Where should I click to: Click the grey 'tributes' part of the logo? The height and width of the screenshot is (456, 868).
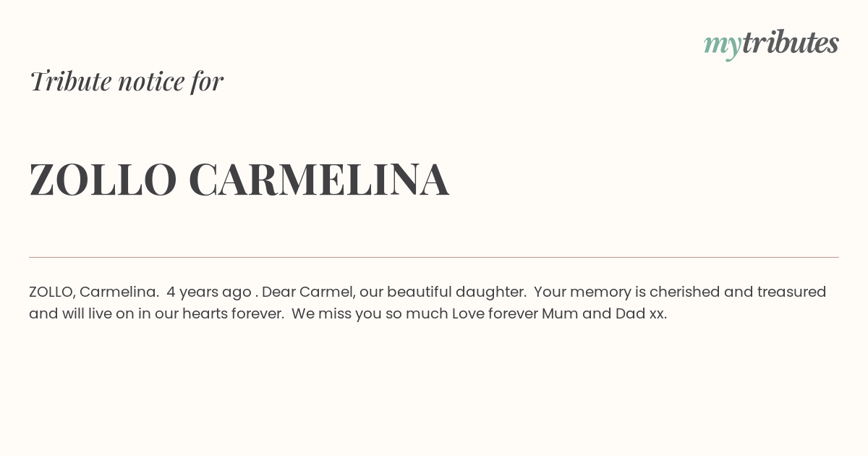pos(790,43)
